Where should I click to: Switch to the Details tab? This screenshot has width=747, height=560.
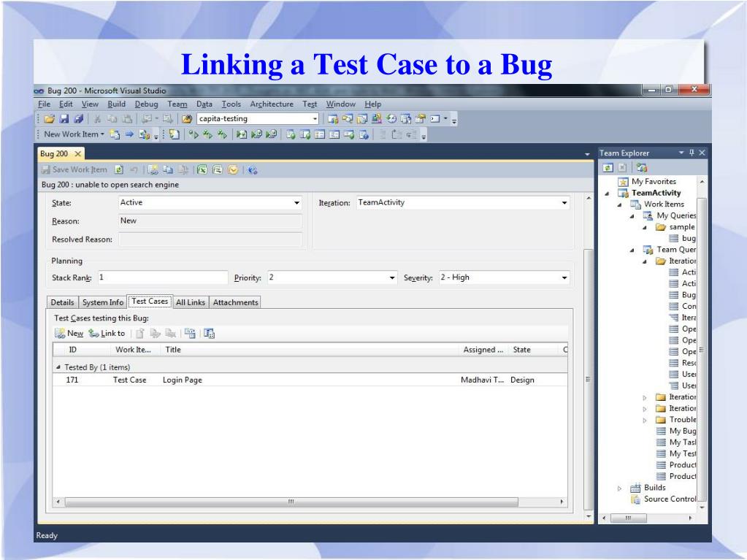[x=62, y=302]
